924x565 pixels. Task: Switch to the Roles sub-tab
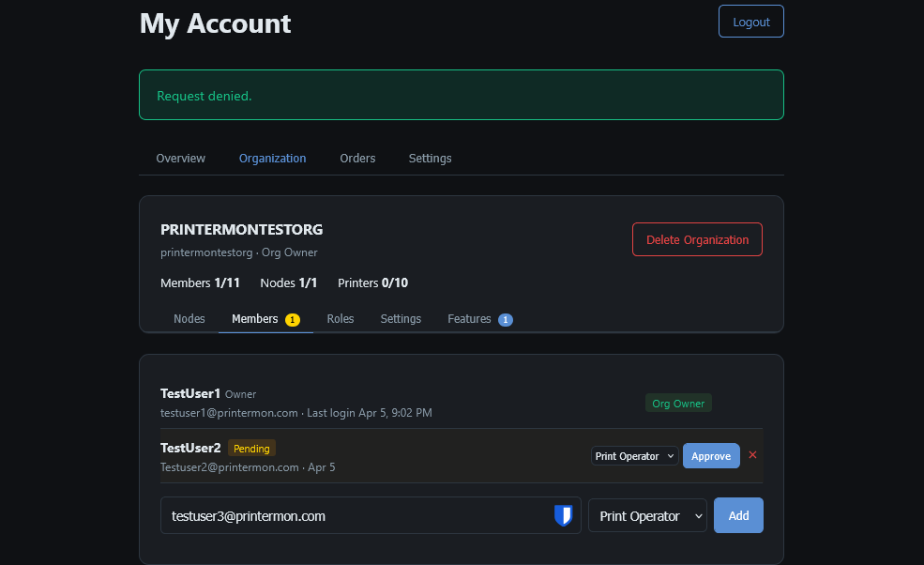341,319
